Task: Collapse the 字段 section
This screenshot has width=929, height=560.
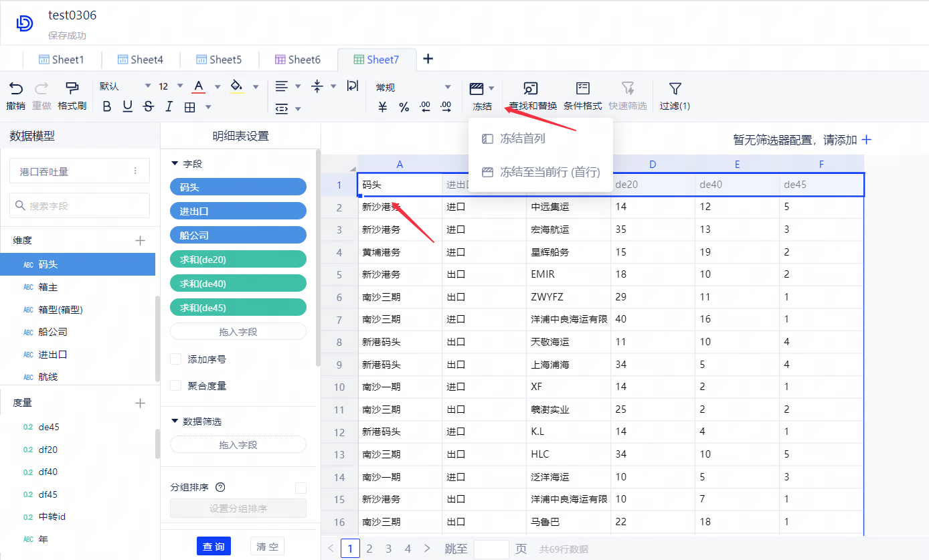Action: [x=175, y=163]
